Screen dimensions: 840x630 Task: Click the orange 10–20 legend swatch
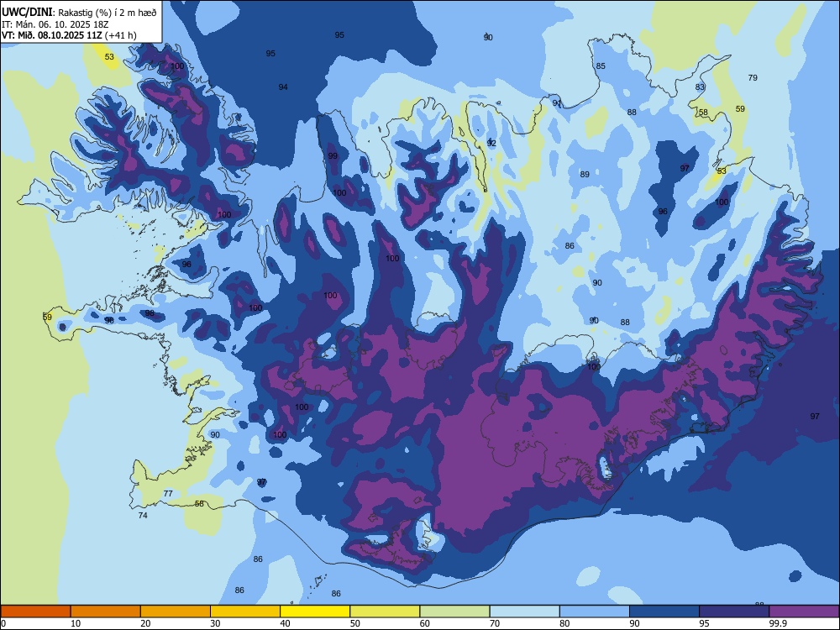coord(106,612)
